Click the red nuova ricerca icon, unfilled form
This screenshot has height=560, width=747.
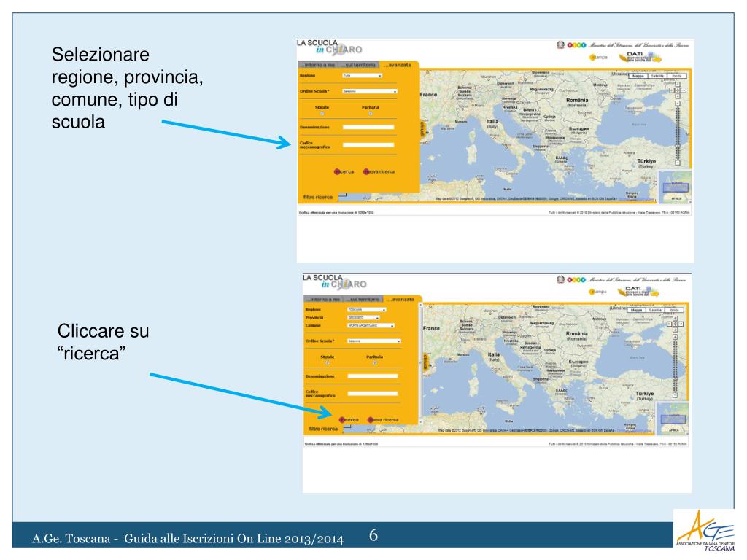coord(366,171)
